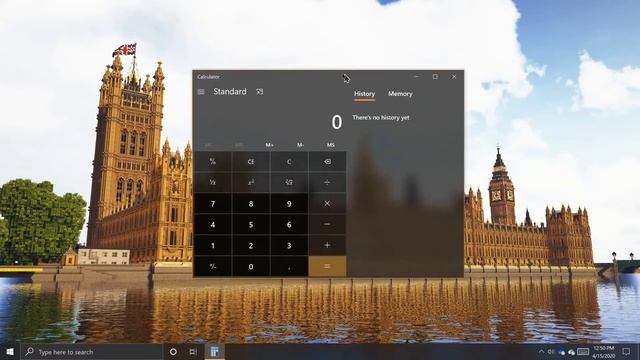Click the percent key
This screenshot has width=640, height=360.
click(213, 162)
